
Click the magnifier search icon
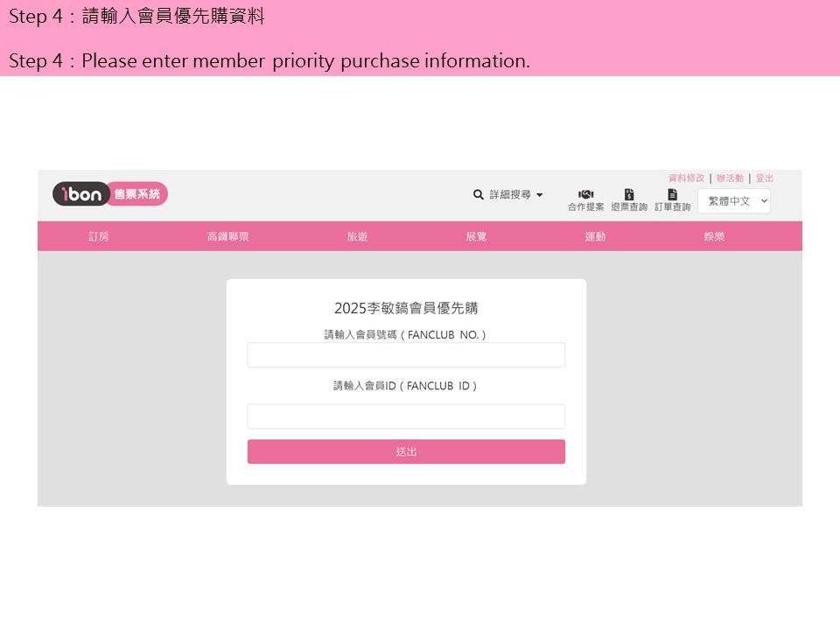pyautogui.click(x=479, y=195)
